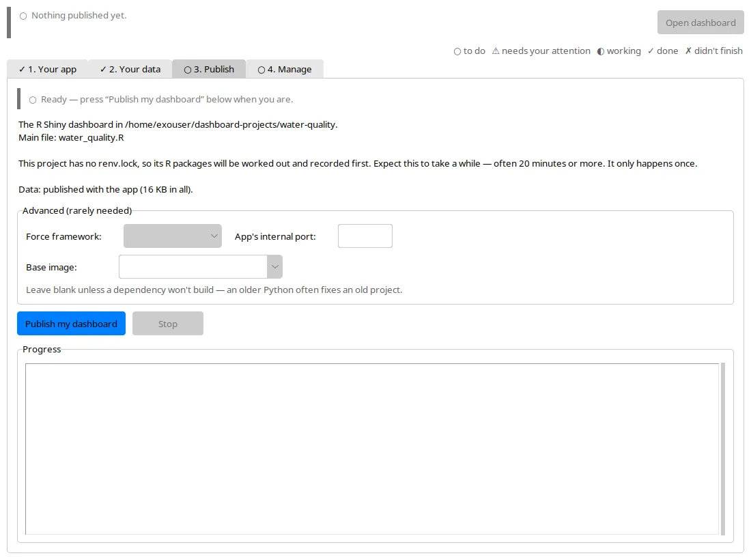Click the 'done' legend entry

[663, 51]
